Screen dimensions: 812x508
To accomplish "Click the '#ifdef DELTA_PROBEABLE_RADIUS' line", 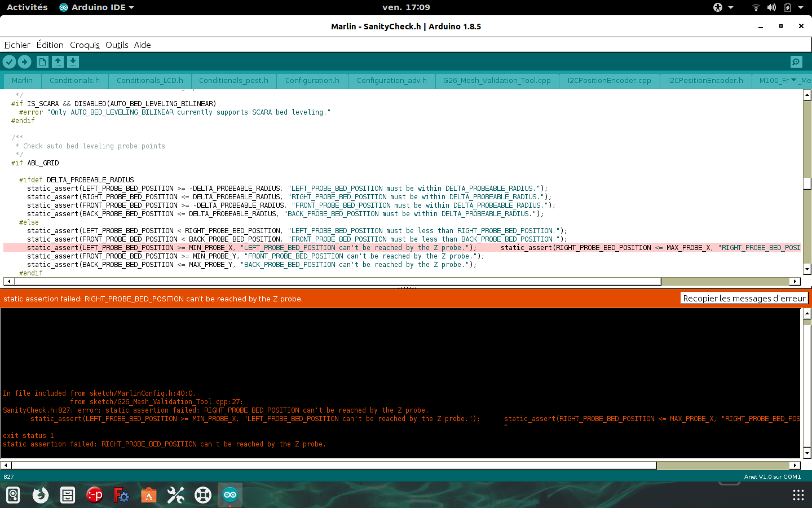I will (x=76, y=180).
